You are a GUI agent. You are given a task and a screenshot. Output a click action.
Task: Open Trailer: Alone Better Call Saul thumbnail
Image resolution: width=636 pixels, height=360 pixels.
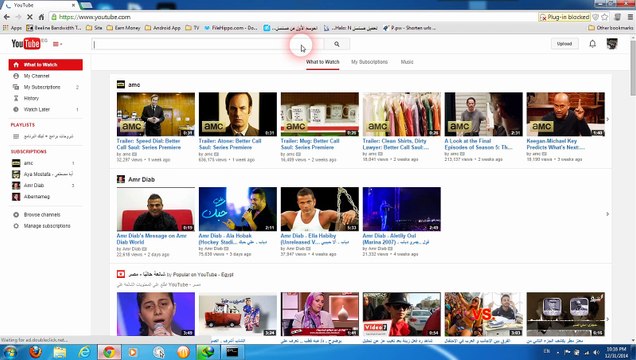coord(238,114)
